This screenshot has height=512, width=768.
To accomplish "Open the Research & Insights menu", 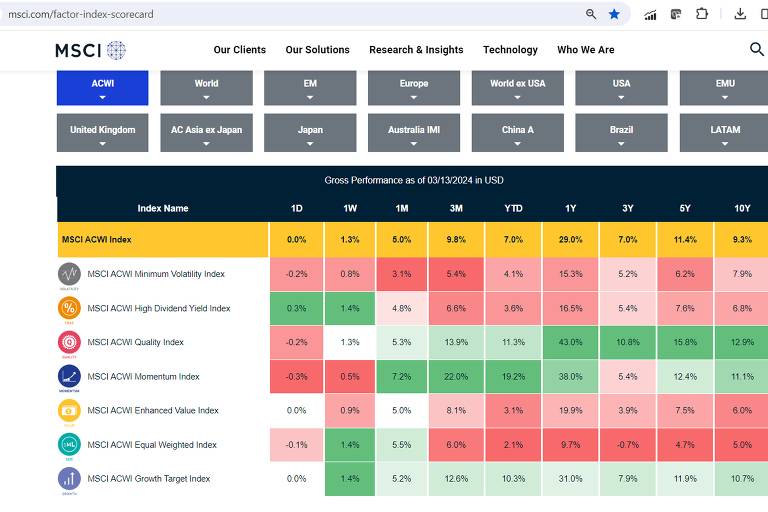I will [416, 49].
